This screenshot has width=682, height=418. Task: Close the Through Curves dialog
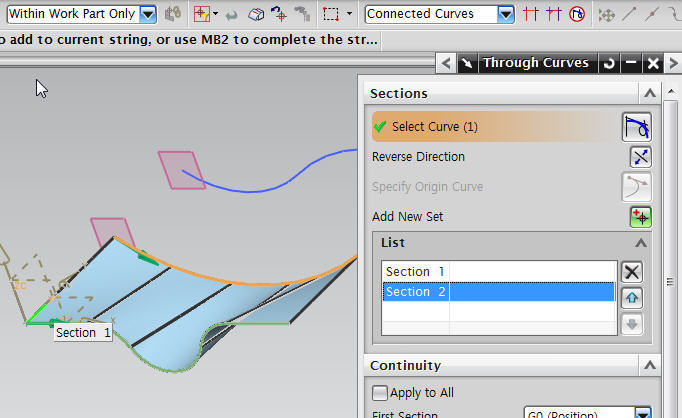653,64
